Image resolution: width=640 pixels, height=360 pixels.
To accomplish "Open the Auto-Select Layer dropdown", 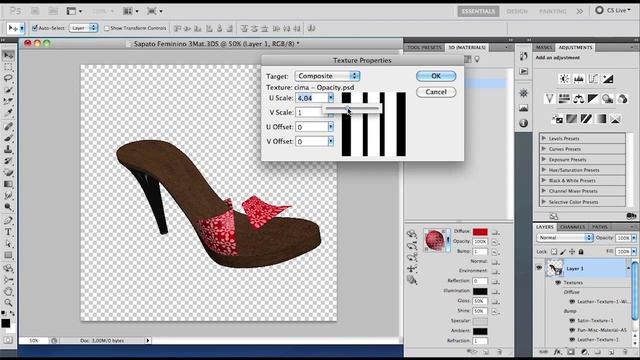I will pyautogui.click(x=83, y=28).
